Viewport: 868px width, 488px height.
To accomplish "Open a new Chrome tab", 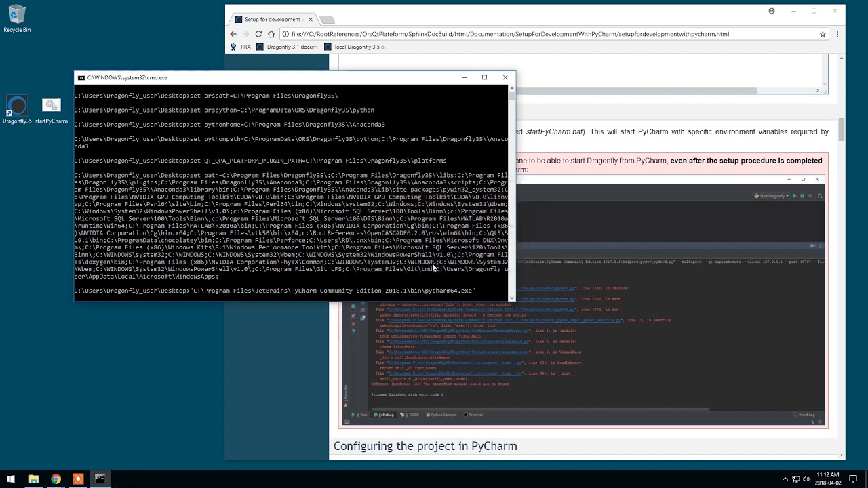I will [x=327, y=20].
